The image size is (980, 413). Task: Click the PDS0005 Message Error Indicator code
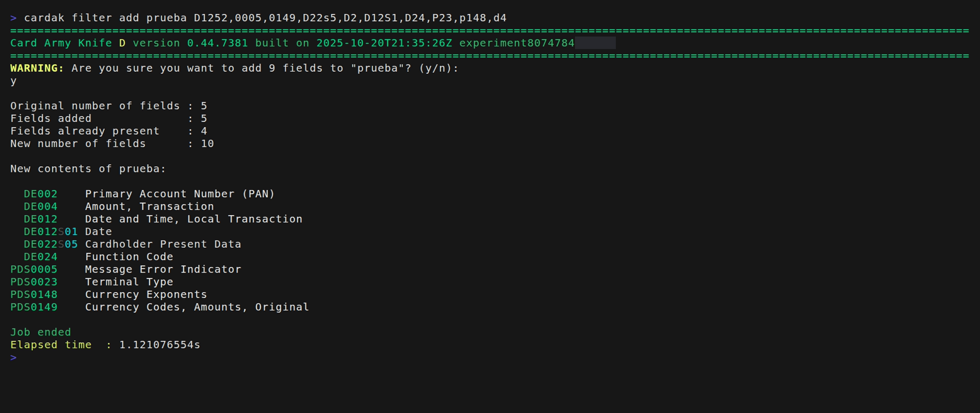pyautogui.click(x=34, y=269)
